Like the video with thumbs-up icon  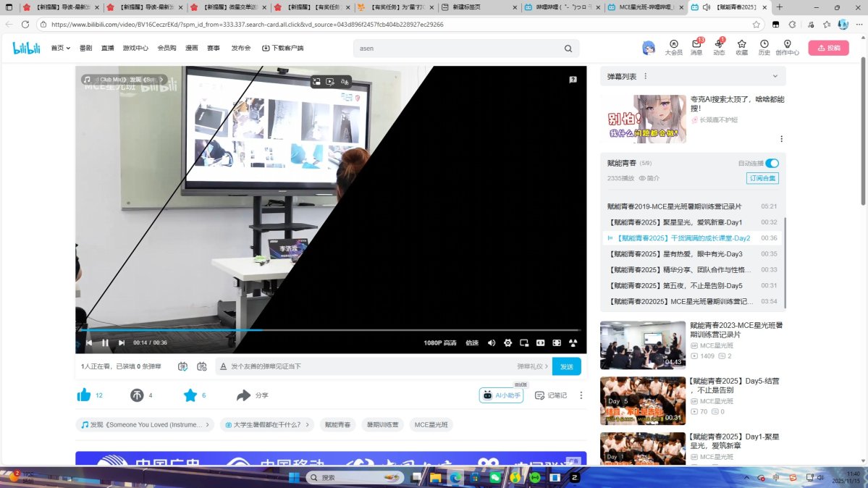tap(84, 395)
